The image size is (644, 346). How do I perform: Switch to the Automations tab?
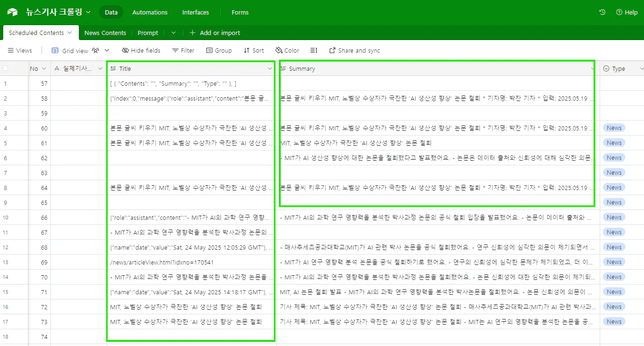(x=150, y=13)
